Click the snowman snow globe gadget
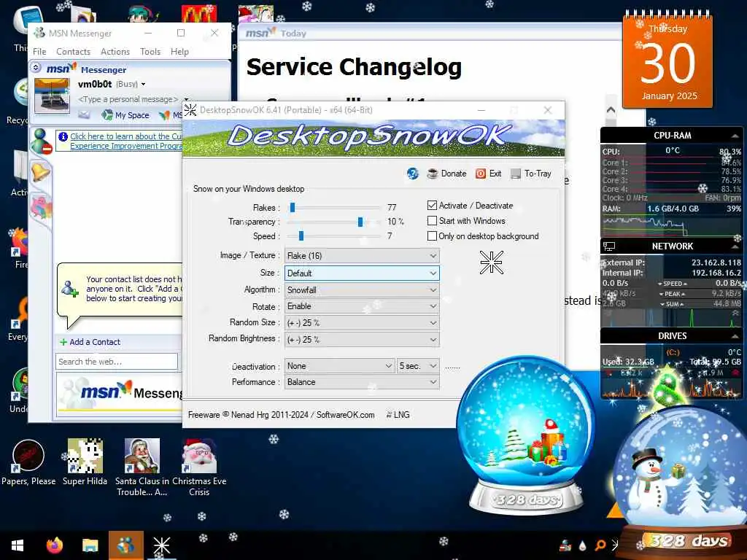Image resolution: width=747 pixels, height=560 pixels. point(679,481)
